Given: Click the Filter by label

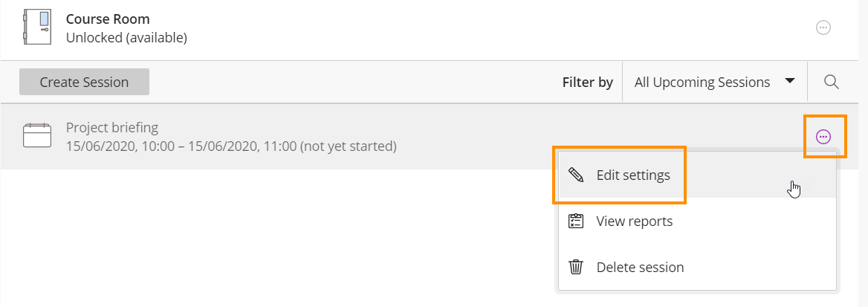Looking at the screenshot, I should (x=587, y=83).
